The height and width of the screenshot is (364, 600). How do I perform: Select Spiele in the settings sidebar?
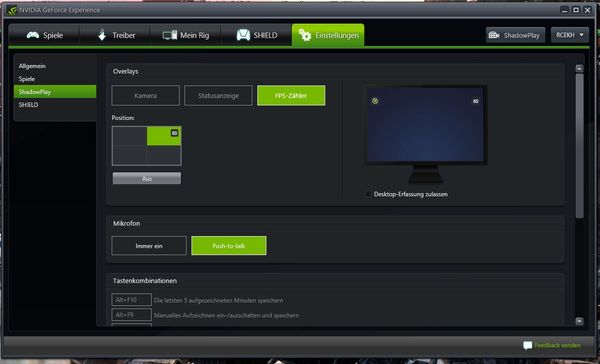click(27, 79)
